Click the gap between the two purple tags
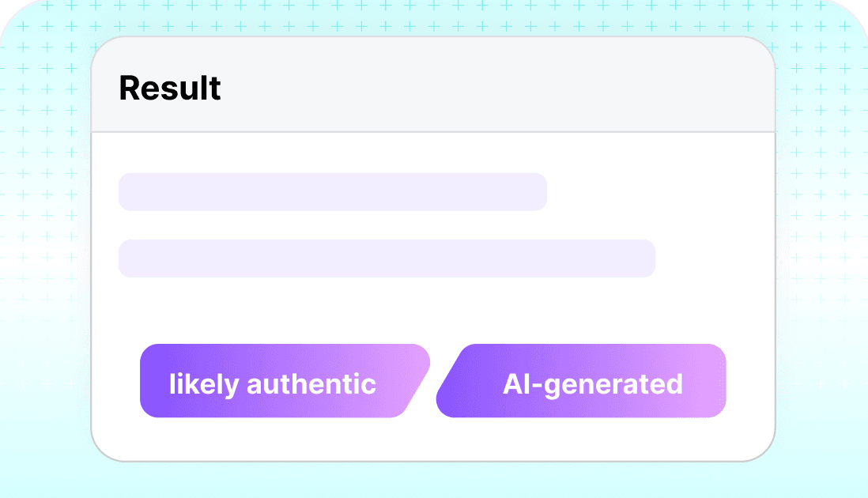This screenshot has width=868, height=498. 433,381
